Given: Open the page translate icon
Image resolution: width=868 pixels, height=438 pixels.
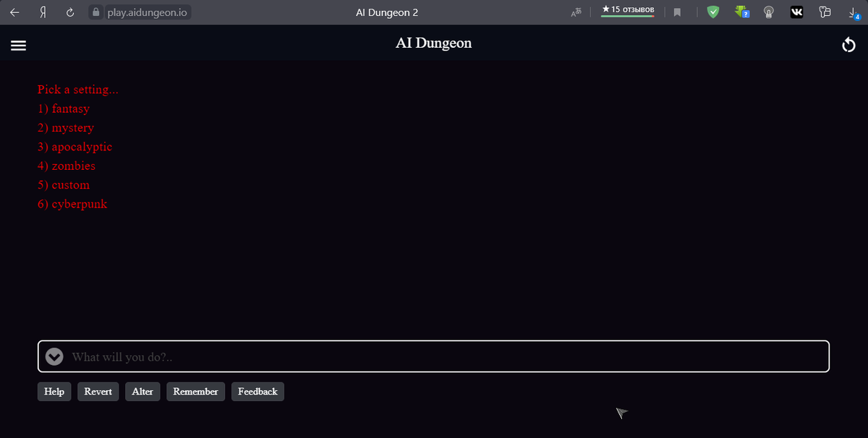Looking at the screenshot, I should tap(576, 12).
